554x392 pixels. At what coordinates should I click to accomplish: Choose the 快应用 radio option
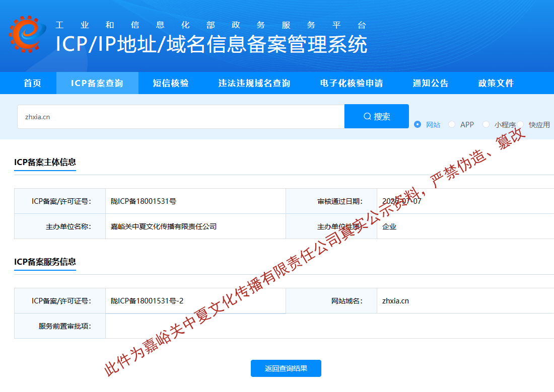[x=520, y=124]
